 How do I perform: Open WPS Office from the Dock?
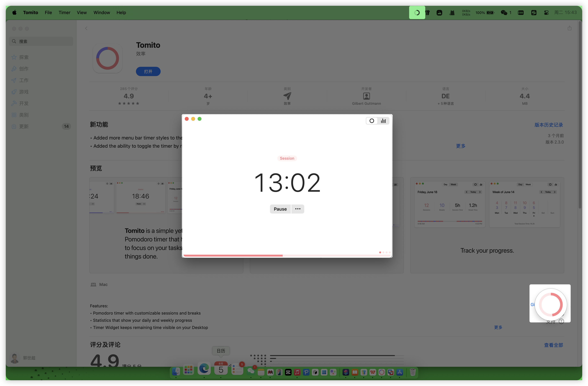(x=373, y=372)
